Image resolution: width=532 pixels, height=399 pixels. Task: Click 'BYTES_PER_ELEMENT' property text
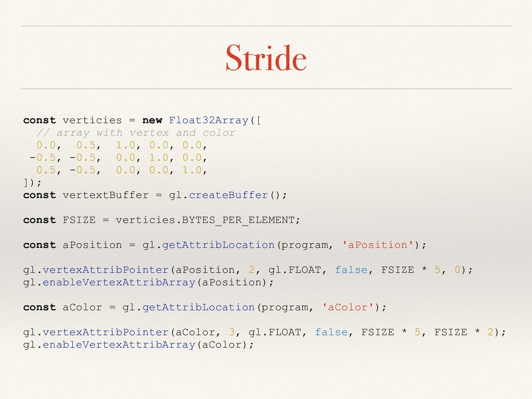pyautogui.click(x=238, y=220)
